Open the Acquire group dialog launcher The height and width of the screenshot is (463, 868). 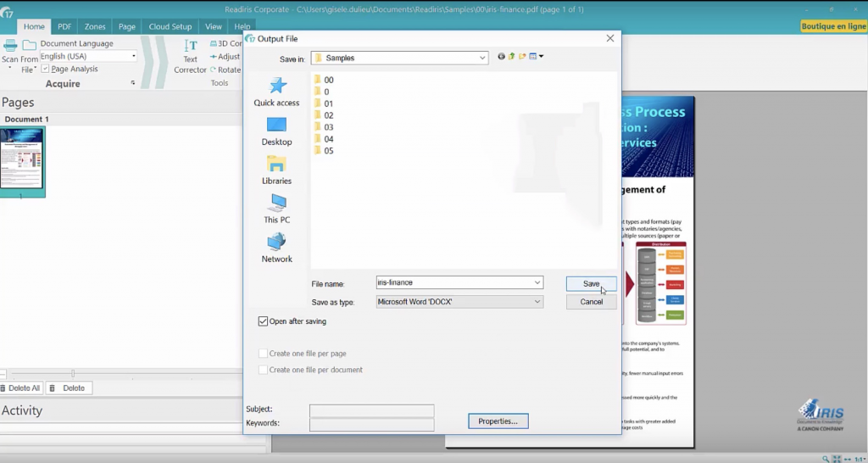coord(133,83)
